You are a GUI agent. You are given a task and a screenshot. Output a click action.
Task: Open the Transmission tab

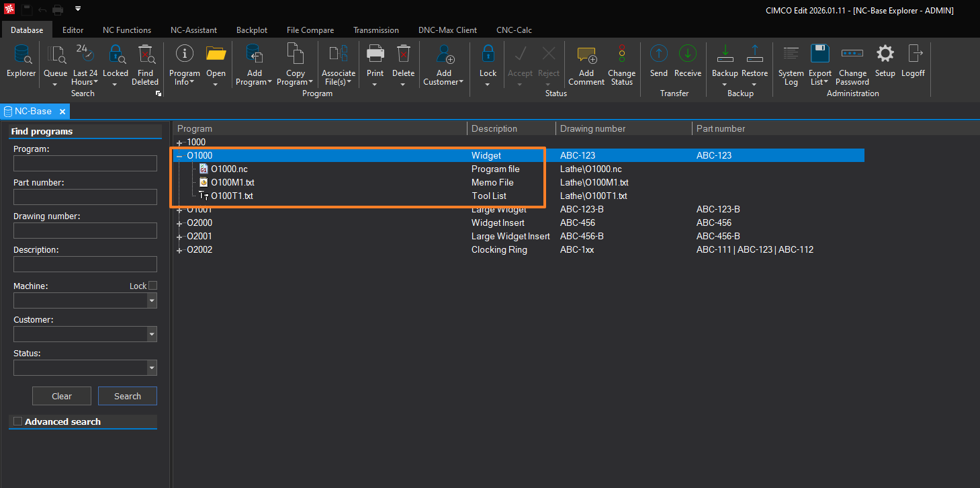tap(376, 30)
